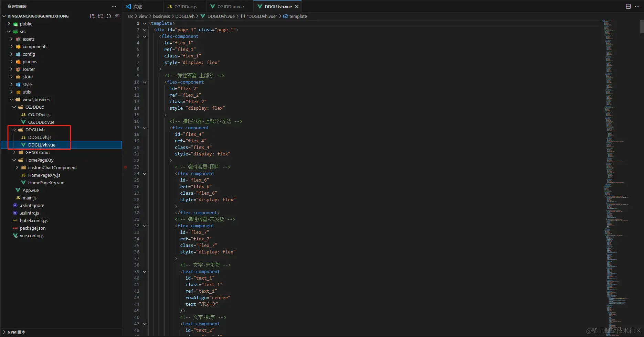The width and height of the screenshot is (644, 337).
Task: Create a new file in the Explorer
Action: coord(92,16)
